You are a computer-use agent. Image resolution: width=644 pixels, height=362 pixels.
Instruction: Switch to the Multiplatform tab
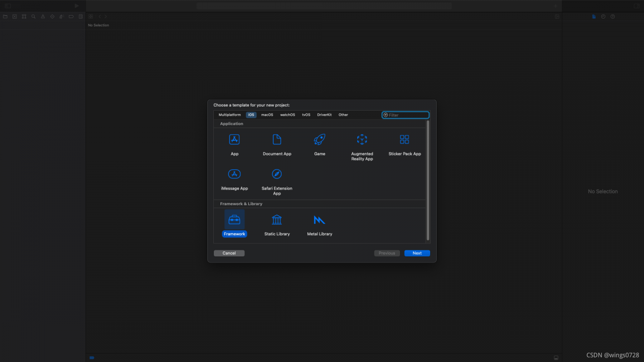tap(229, 115)
